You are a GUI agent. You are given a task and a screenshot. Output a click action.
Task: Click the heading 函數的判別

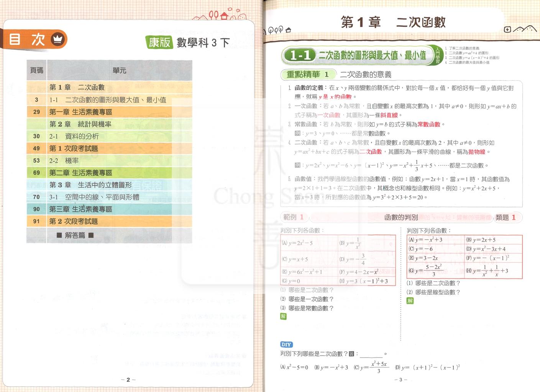click(x=401, y=217)
